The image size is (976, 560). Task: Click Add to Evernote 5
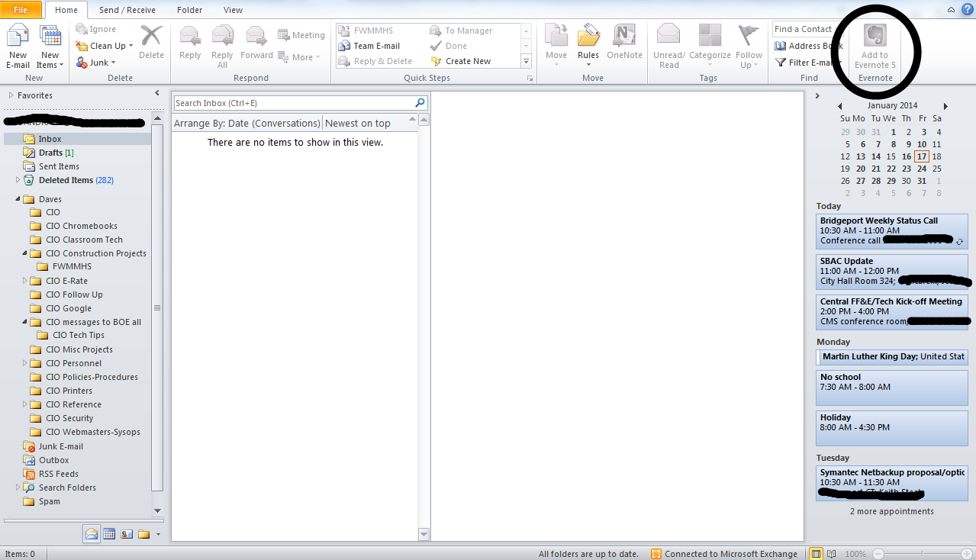875,47
